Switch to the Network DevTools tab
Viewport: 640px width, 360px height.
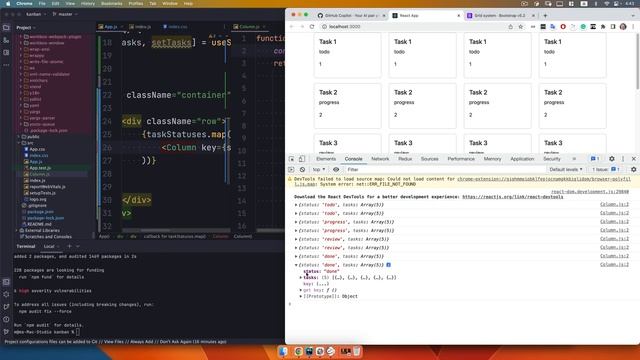coord(380,159)
